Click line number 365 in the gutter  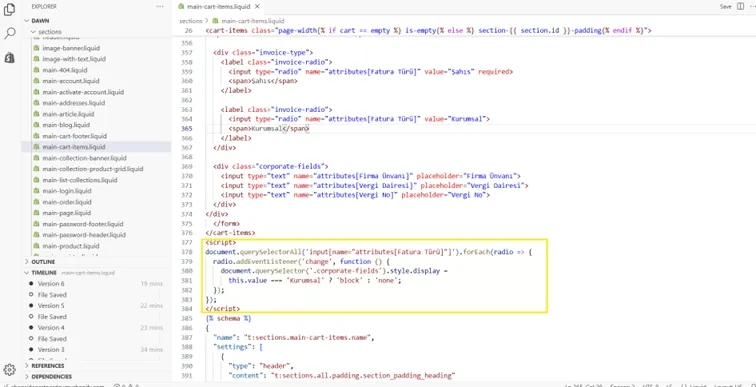187,129
